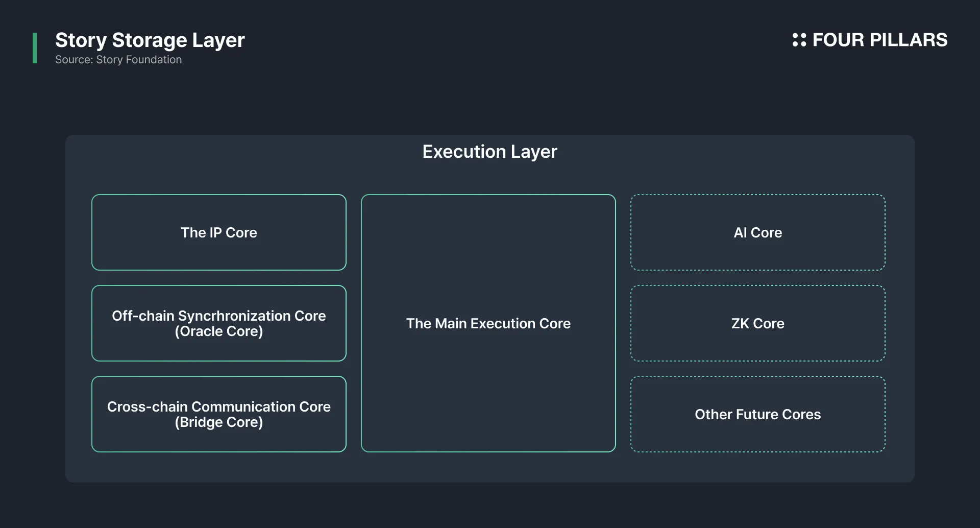The height and width of the screenshot is (528, 980).
Task: Click the Four Pillars four-dot logo icon
Action: click(x=799, y=40)
